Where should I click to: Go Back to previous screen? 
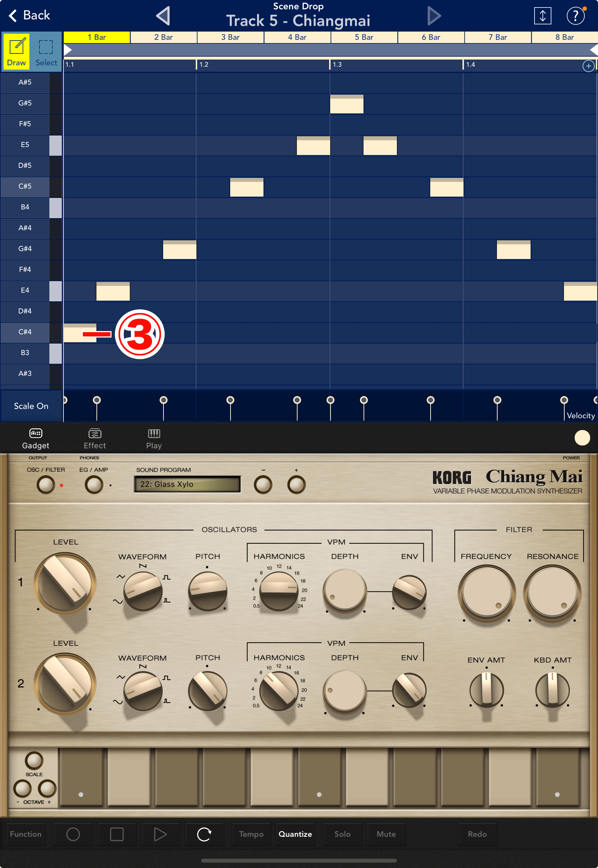click(x=29, y=15)
